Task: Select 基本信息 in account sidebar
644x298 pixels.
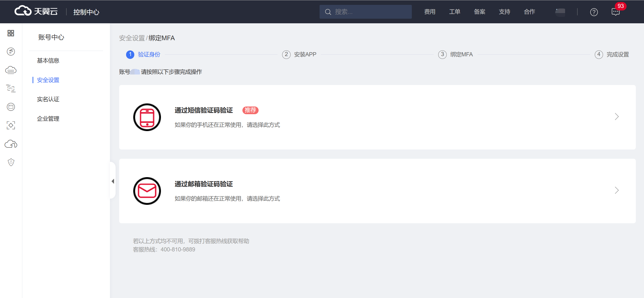Action: click(x=48, y=61)
